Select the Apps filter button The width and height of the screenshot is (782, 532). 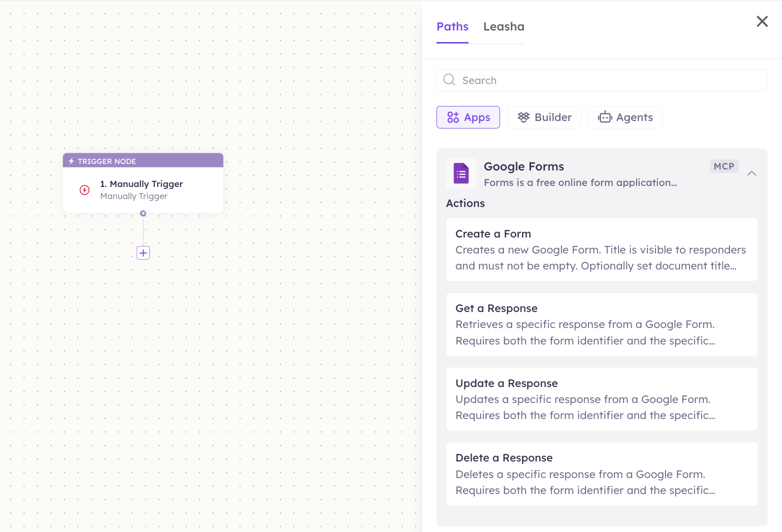click(468, 117)
